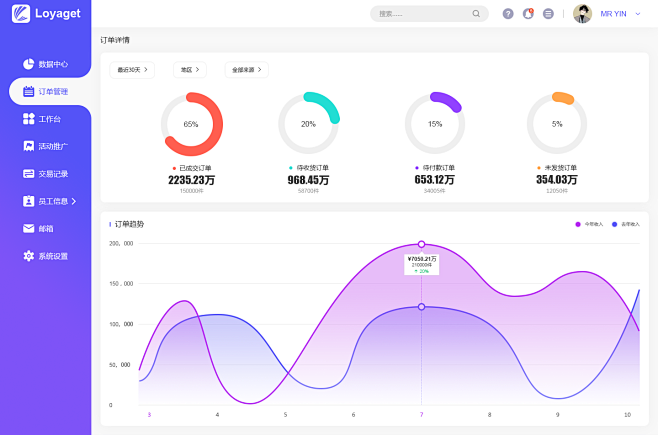The height and width of the screenshot is (435, 658).
Task: Select the 订单管理 calendar icon
Action: click(28, 91)
